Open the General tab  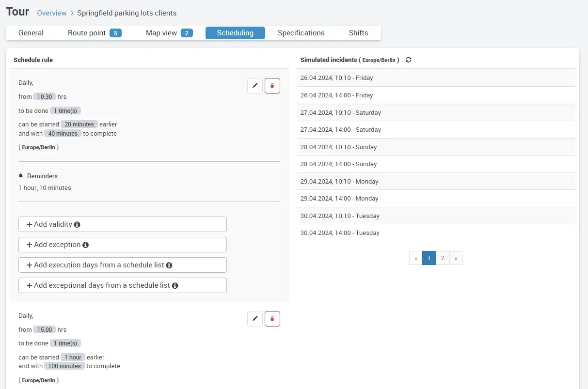coord(31,33)
